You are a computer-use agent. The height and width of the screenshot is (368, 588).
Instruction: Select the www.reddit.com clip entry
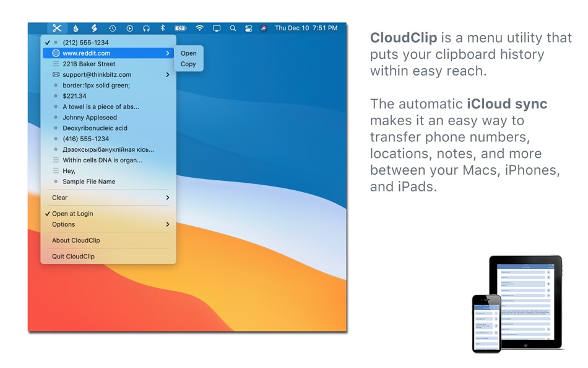108,53
